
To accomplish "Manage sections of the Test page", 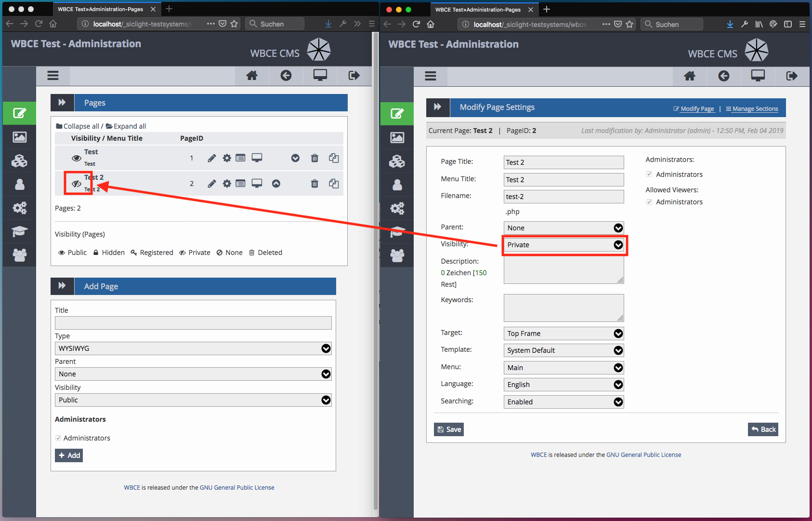I will 241,158.
